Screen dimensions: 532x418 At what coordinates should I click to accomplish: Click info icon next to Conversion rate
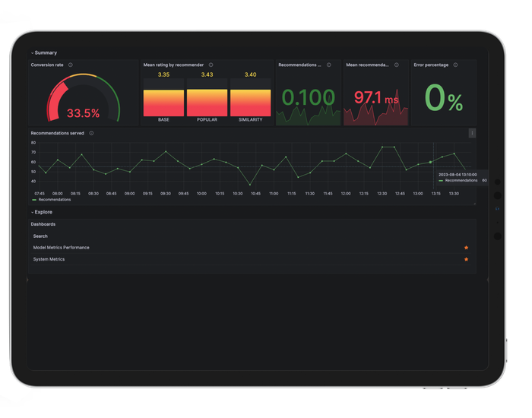coord(71,65)
